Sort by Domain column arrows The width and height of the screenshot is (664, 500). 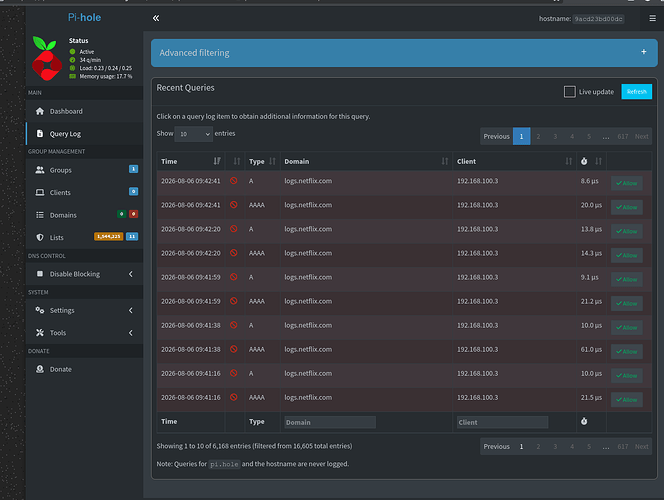coord(445,161)
